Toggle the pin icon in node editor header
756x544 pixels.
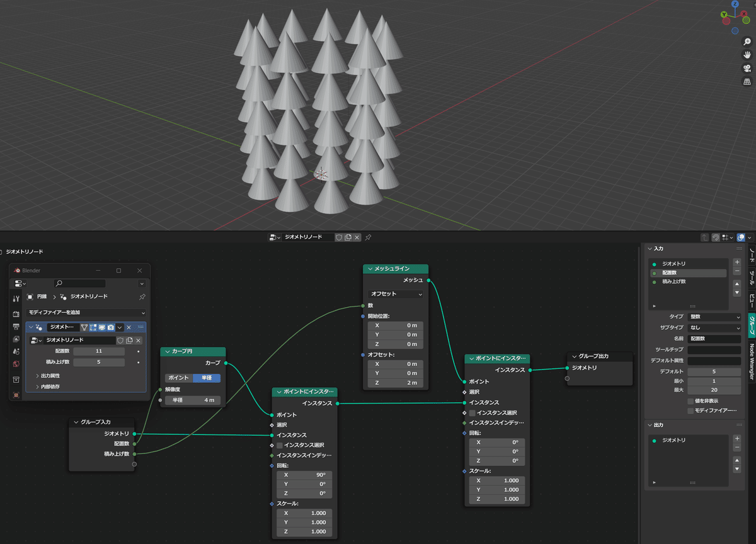tap(369, 237)
